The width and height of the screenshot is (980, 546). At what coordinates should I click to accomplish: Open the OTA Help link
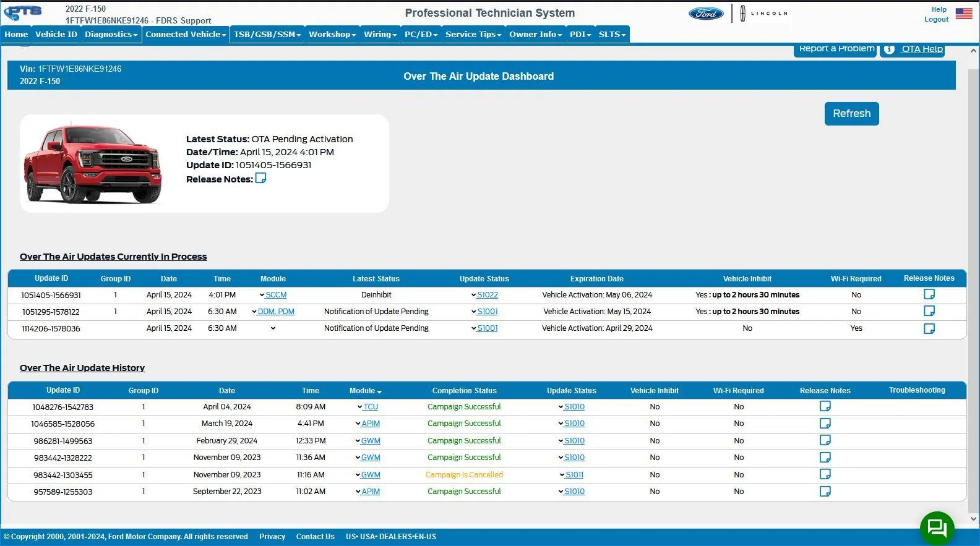click(x=922, y=49)
